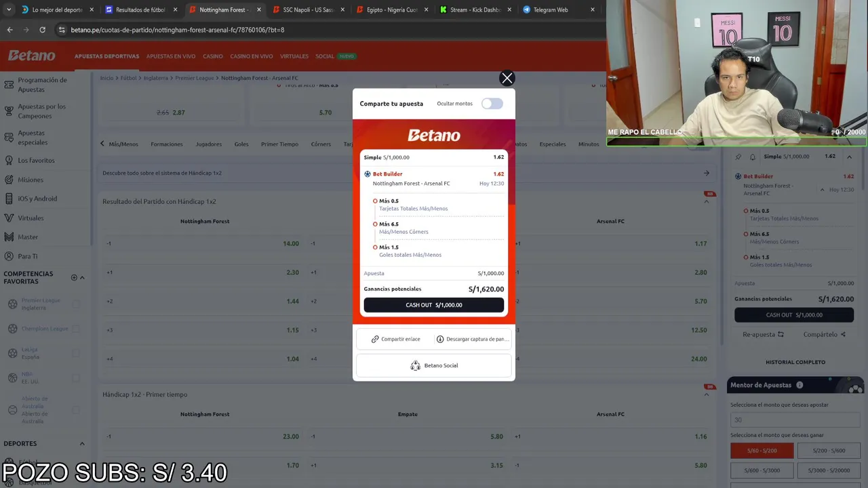Click the link icon beside Compartir enlace
Screen dimensions: 868x488
[375, 339]
